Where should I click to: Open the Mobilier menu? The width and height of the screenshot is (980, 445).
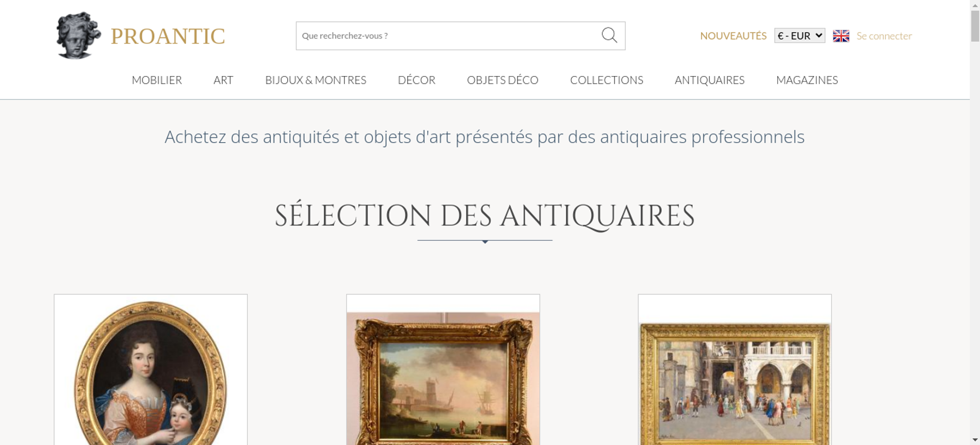[157, 80]
